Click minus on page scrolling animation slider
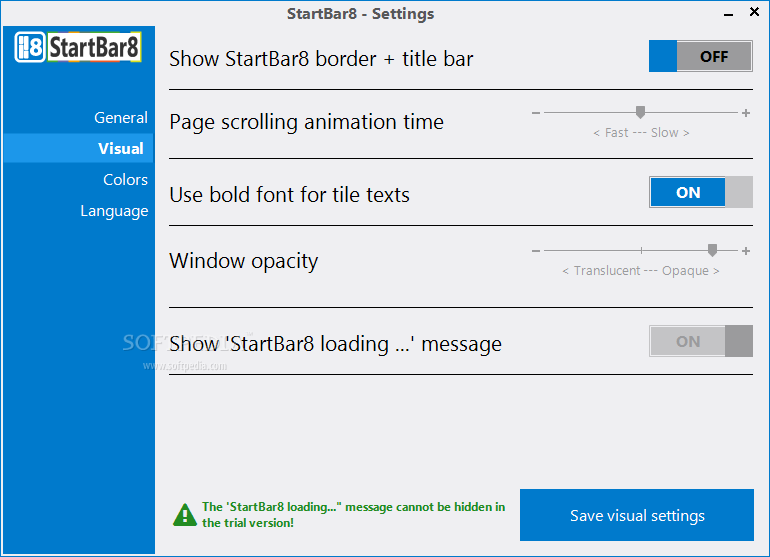Screen dimensions: 770x557 (536, 113)
